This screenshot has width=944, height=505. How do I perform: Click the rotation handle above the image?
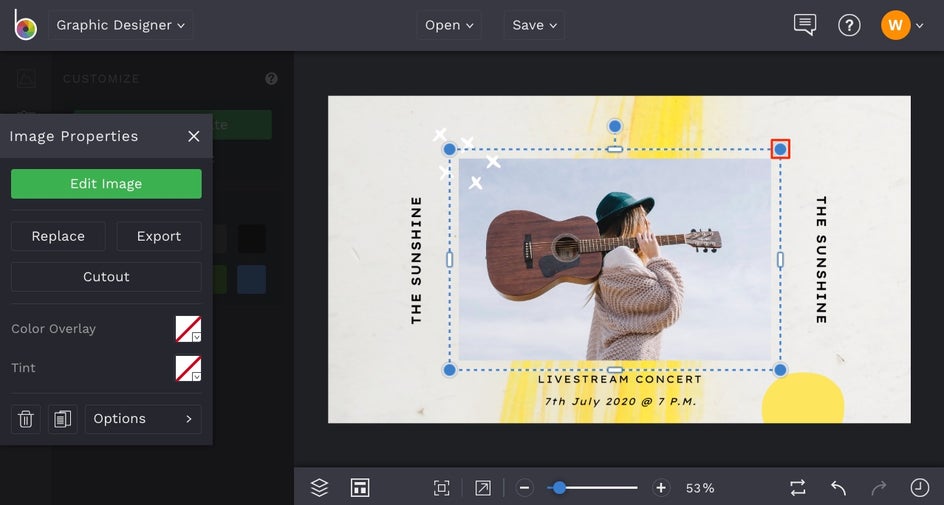point(615,126)
